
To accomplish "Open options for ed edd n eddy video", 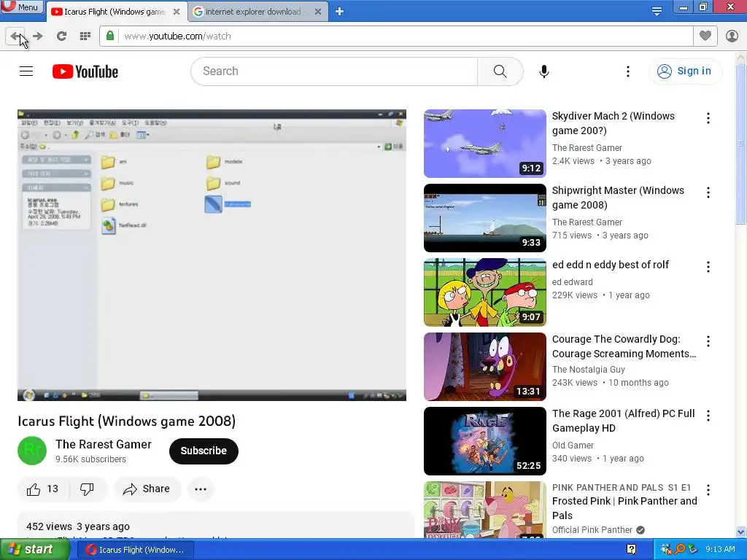I will point(708,267).
